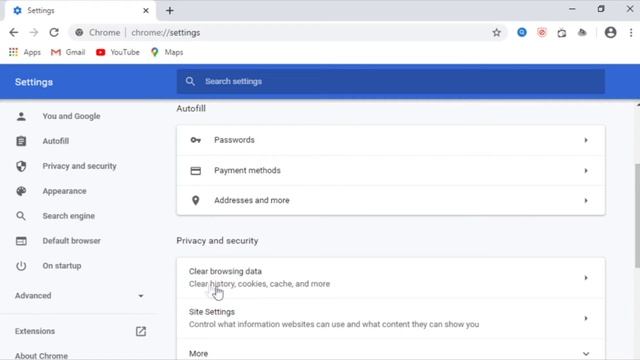Screen dimensions: 640x360
Task: Focus the Search settings field
Action: pos(391,82)
